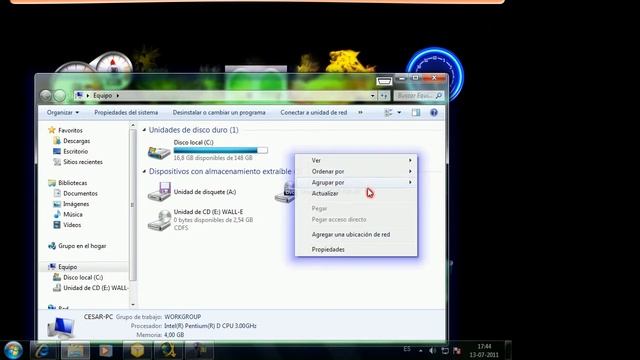Open Documentos library
Image resolution: width=640 pixels, height=360 pixels.
80,193
